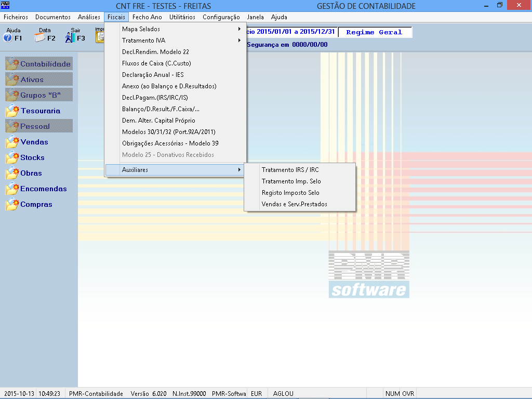532x399 pixels.
Task: Click the Versão 6.020 status text
Action: coord(149,394)
